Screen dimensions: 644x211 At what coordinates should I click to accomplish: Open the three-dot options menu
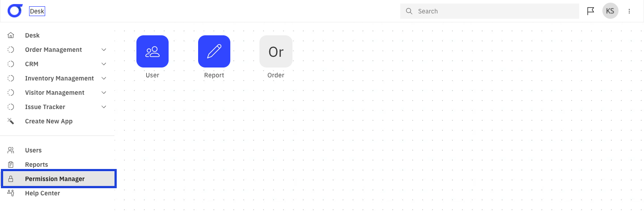click(x=629, y=11)
